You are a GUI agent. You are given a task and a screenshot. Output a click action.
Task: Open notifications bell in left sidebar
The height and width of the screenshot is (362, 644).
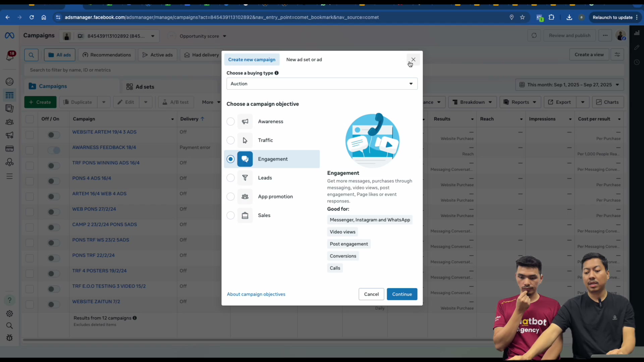click(x=10, y=56)
